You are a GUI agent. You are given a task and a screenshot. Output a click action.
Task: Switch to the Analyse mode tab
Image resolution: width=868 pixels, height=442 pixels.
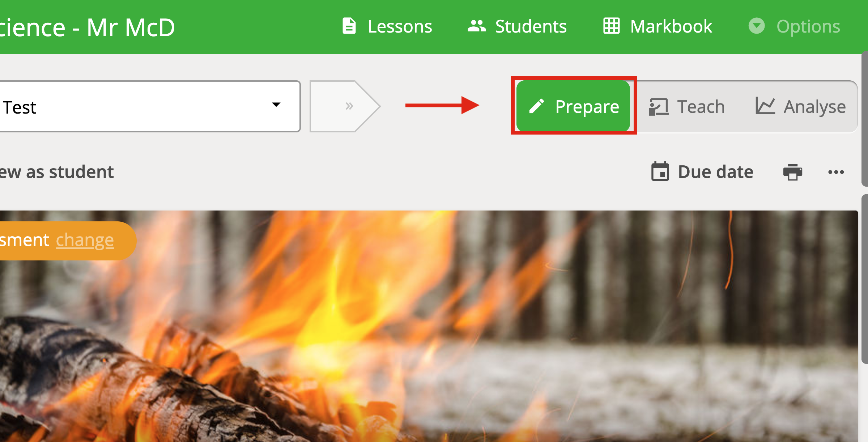[800, 107]
